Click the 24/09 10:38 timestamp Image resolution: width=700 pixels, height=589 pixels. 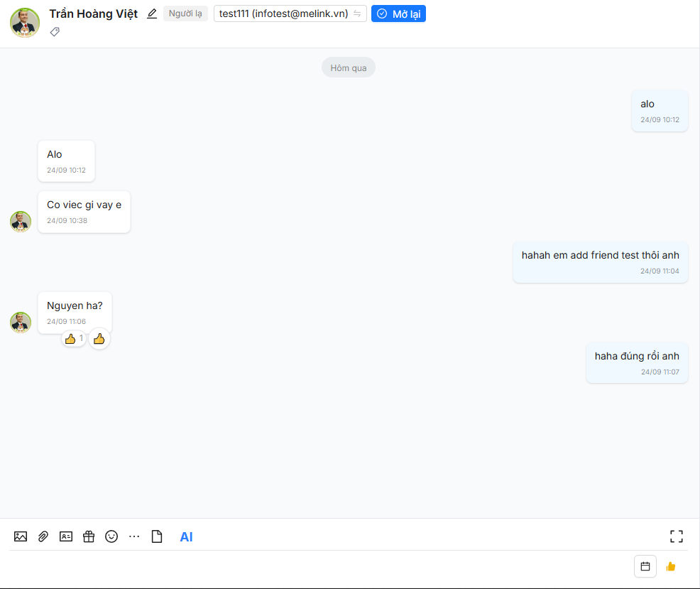coord(67,220)
